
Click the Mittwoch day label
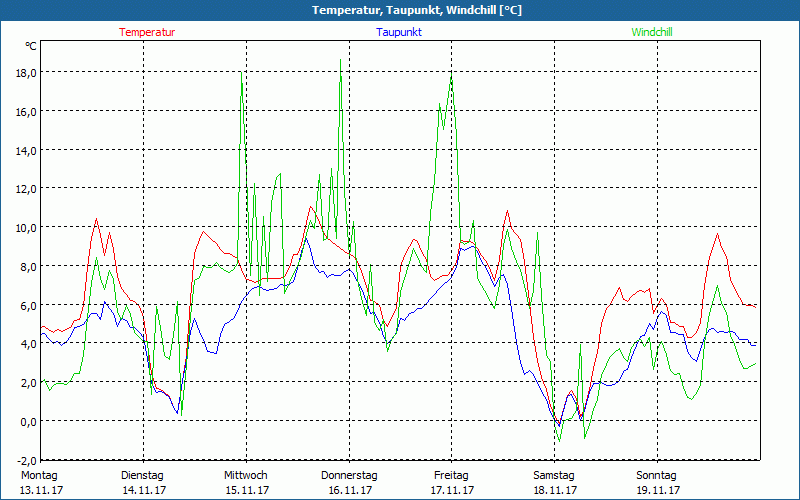click(x=245, y=475)
